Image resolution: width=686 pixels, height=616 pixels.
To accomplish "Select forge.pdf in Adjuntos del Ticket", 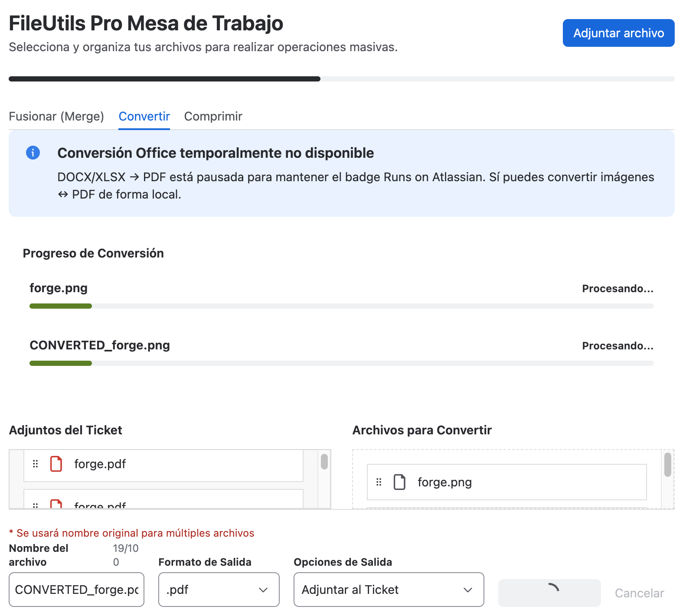I will tap(163, 464).
